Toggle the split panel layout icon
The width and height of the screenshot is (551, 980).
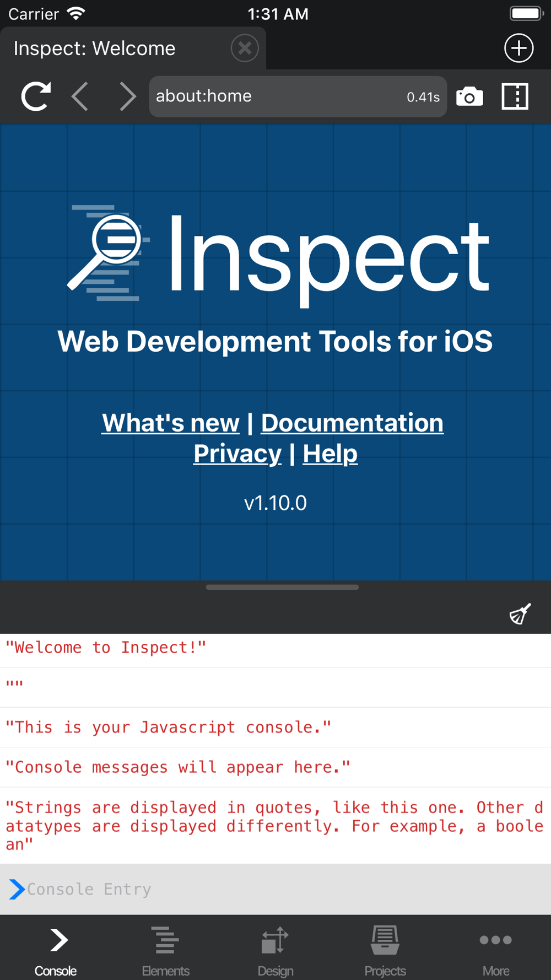point(515,96)
